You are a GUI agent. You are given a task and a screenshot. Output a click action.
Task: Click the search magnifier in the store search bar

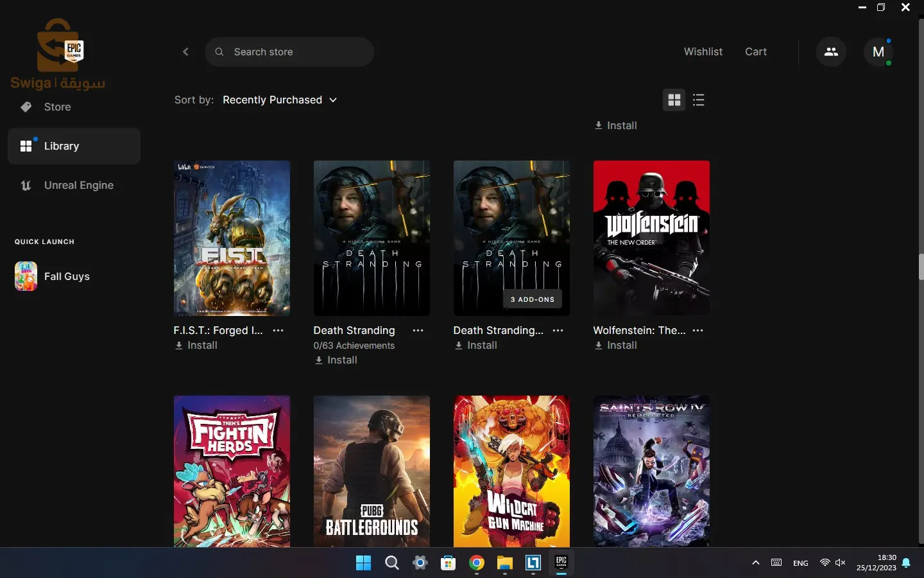pos(219,52)
